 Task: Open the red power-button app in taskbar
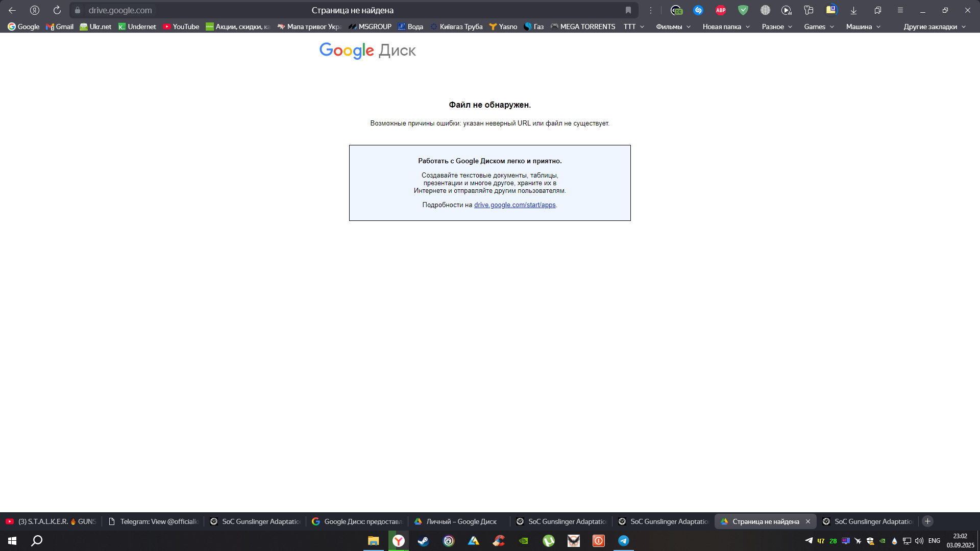(599, 541)
